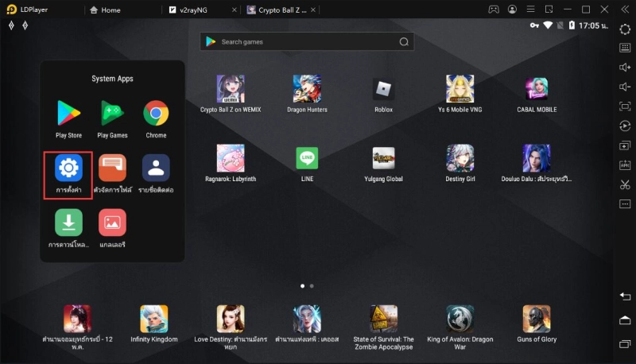Open the Play Store app

[68, 113]
